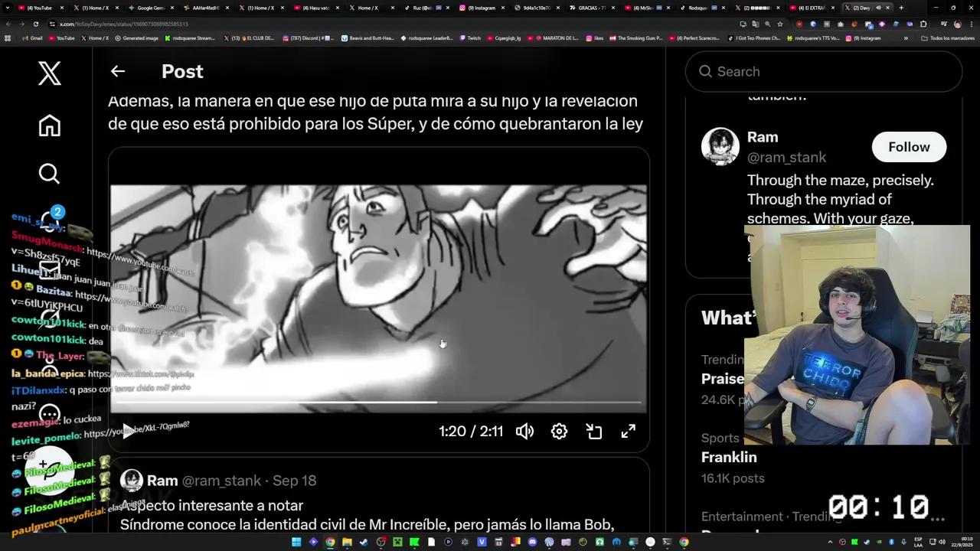Switch to the (4) YouTube browser tab

point(38,8)
